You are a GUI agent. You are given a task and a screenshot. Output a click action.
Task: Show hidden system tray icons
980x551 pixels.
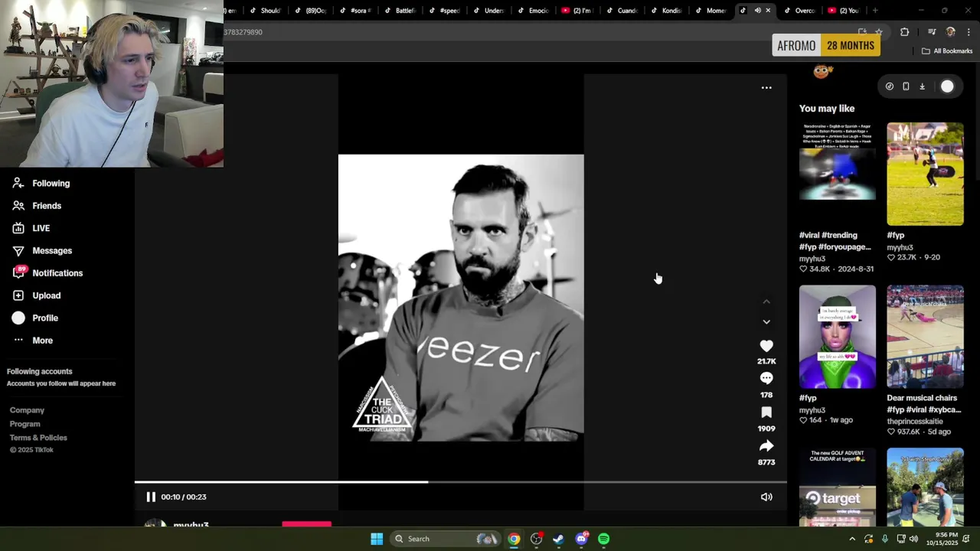(852, 539)
